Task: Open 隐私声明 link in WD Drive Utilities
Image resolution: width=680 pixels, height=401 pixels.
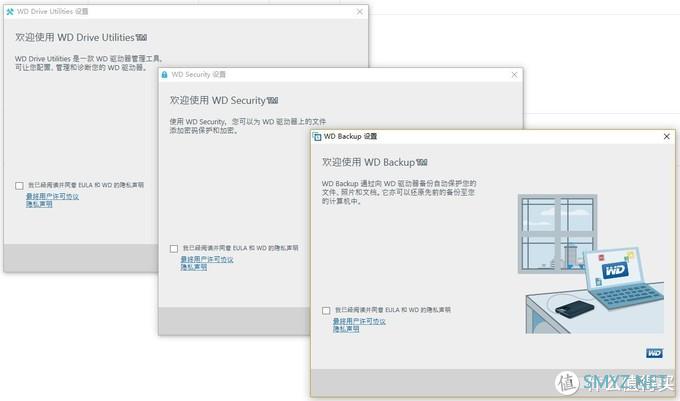Action: tap(39, 203)
